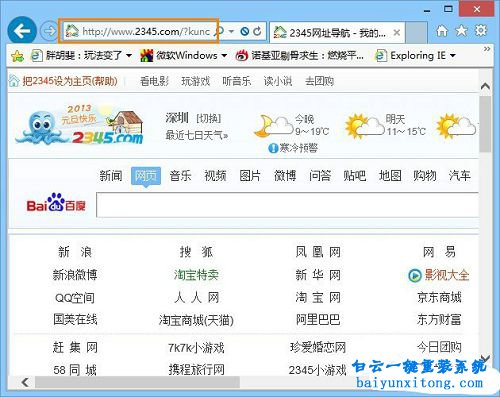500x397 pixels.
Task: Select the 视频 search tab
Action: [215, 176]
